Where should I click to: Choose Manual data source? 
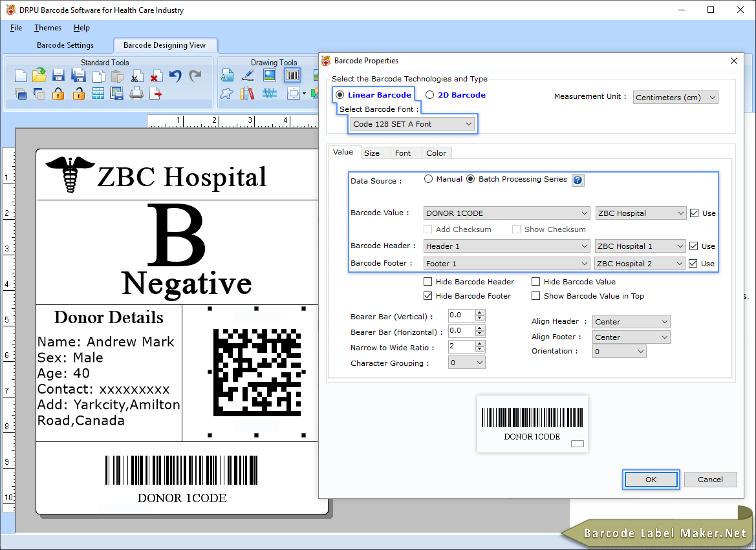[x=428, y=179]
